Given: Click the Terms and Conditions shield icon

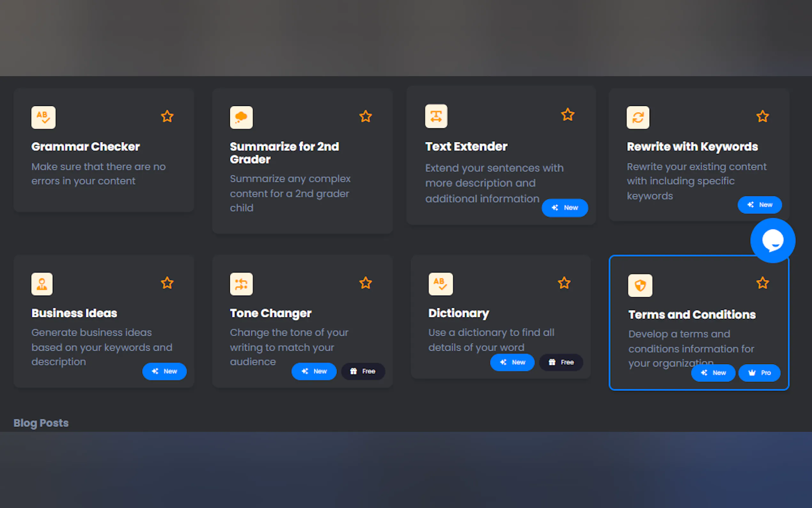Looking at the screenshot, I should click(x=640, y=286).
